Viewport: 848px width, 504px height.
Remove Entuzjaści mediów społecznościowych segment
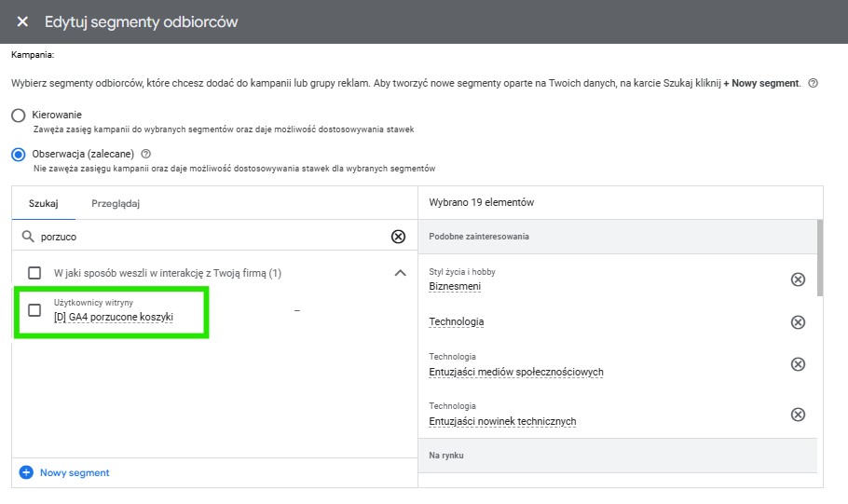click(798, 364)
